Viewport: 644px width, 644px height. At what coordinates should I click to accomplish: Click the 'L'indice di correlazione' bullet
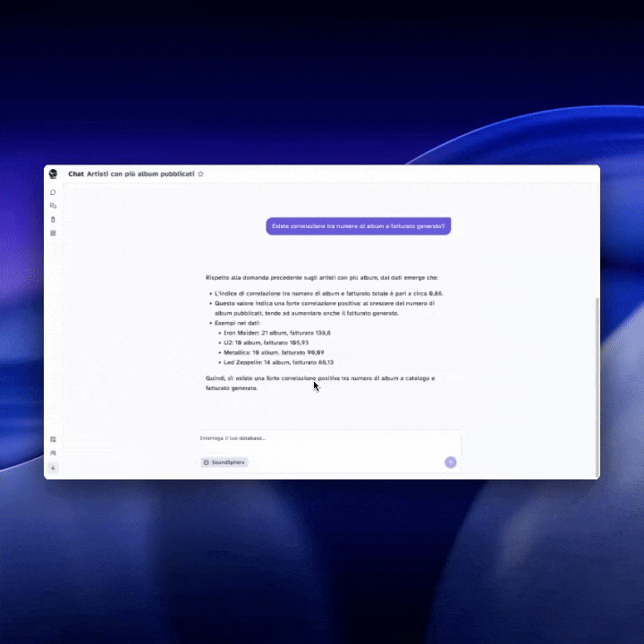coord(328,293)
